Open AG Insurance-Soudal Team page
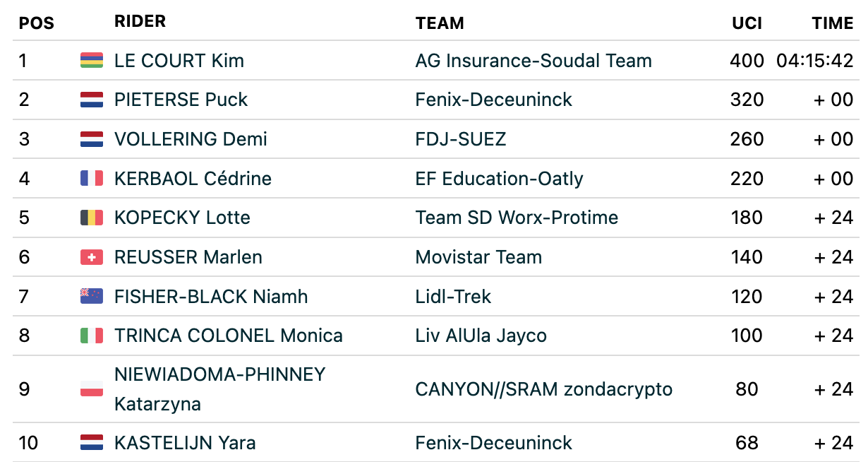This screenshot has width=868, height=462. (x=534, y=61)
